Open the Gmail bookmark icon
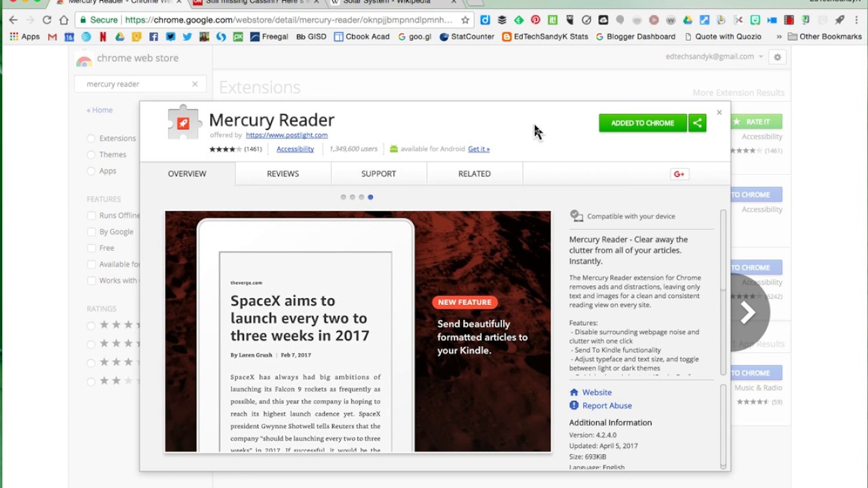Image resolution: width=868 pixels, height=488 pixels. (x=52, y=37)
